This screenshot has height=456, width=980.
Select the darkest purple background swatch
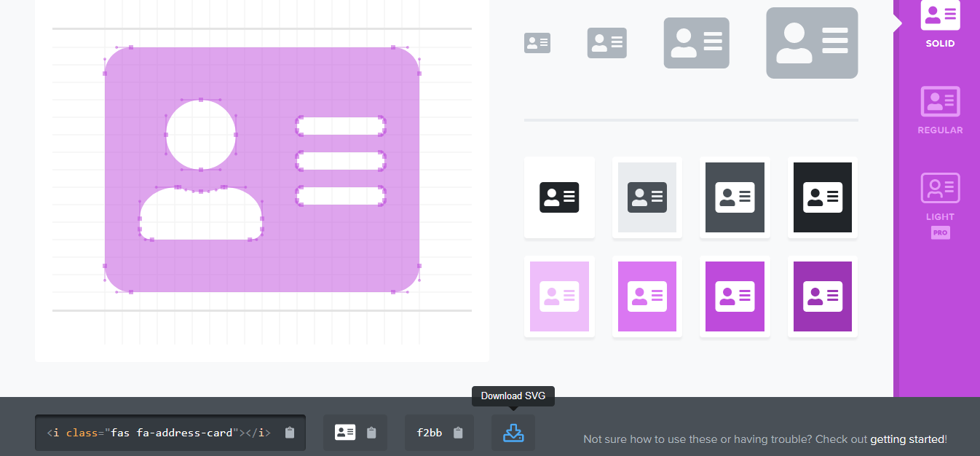[823, 296]
